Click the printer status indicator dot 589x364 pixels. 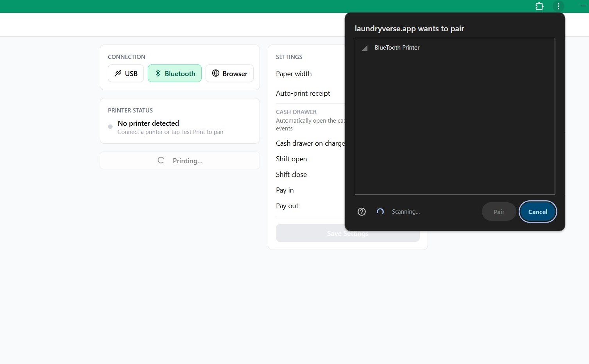pyautogui.click(x=110, y=127)
